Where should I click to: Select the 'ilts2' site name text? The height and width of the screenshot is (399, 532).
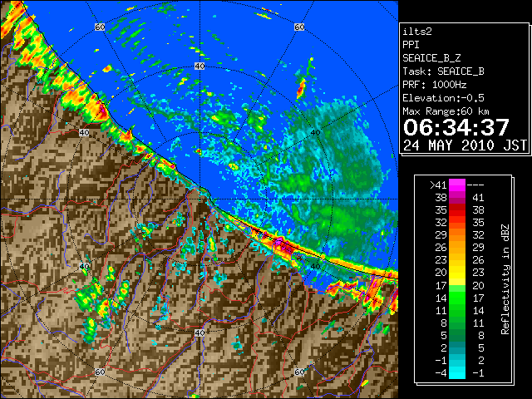pos(417,32)
